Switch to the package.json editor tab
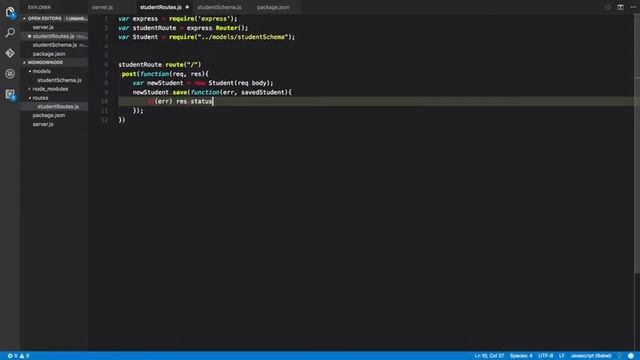 pos(273,7)
